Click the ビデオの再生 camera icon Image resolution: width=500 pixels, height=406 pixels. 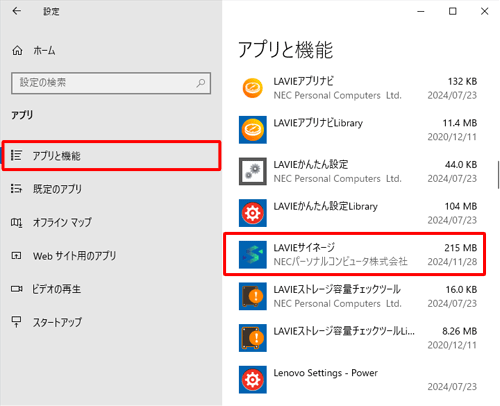tap(16, 289)
